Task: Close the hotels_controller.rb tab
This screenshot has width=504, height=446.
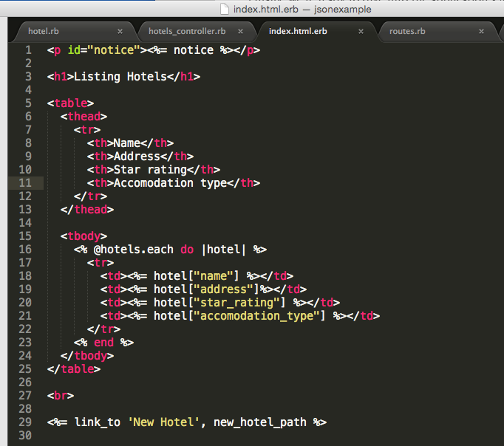Action: click(x=240, y=32)
